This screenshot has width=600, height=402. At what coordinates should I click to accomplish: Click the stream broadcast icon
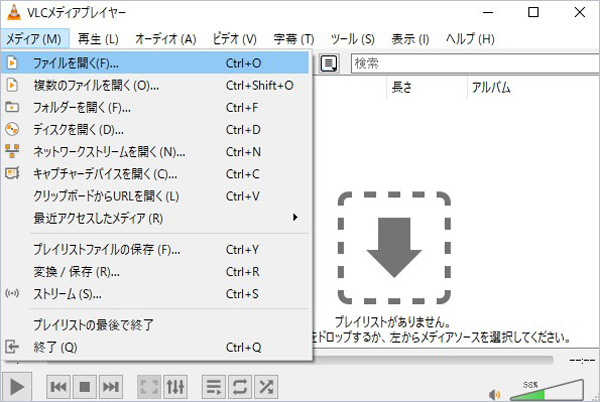point(12,293)
